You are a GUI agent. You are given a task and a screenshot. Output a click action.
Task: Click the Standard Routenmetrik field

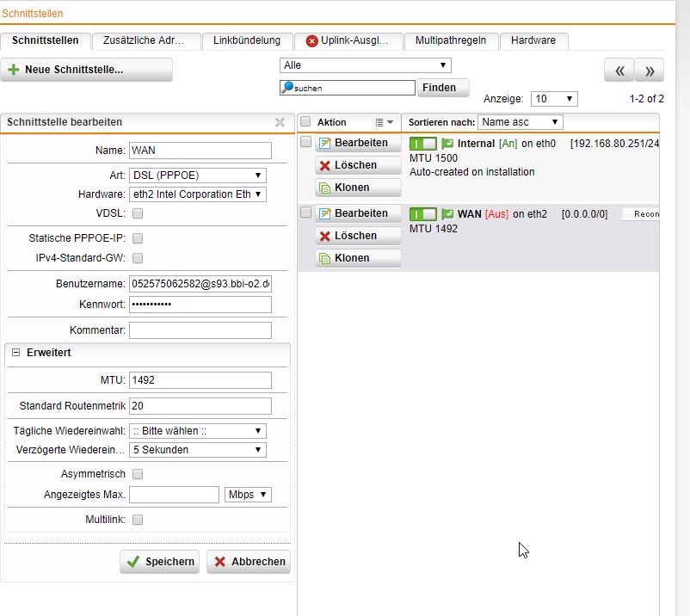point(200,406)
